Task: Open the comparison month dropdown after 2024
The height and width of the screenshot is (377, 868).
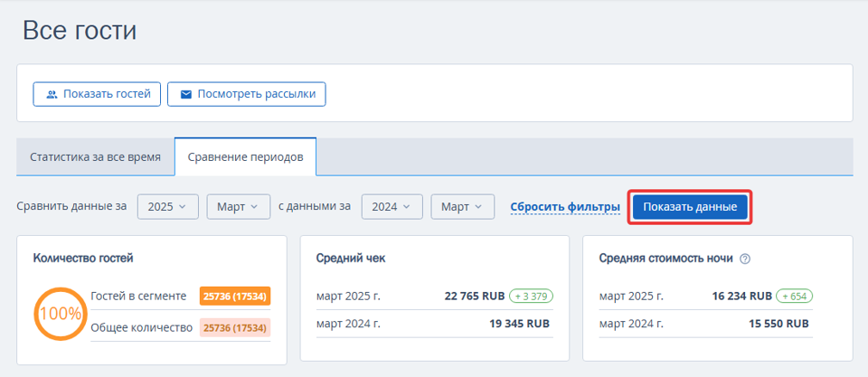Action: pos(462,206)
